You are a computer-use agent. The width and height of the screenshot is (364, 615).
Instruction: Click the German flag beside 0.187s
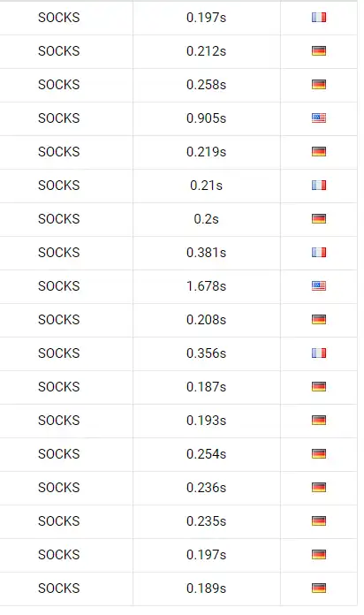coord(318,387)
